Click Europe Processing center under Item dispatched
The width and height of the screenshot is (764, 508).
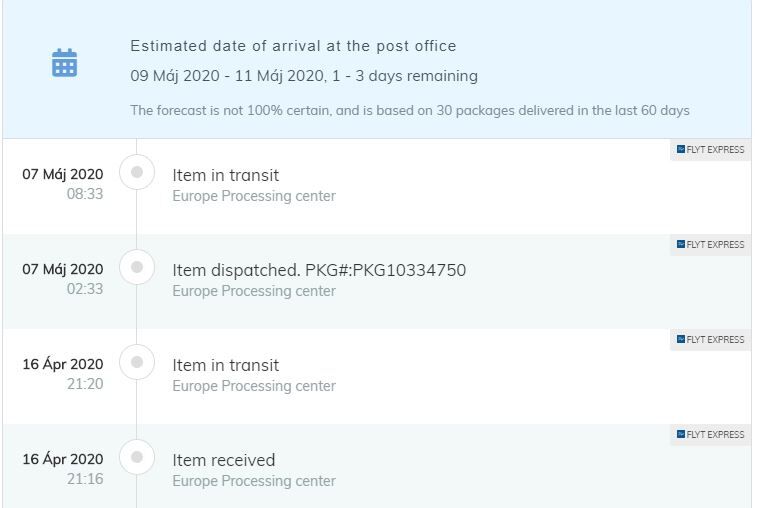point(254,291)
